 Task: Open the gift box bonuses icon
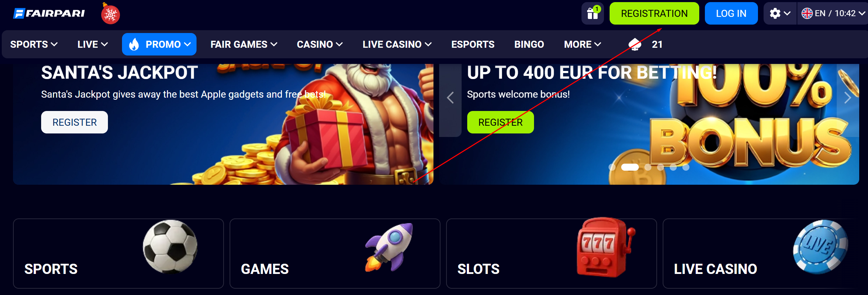coord(592,13)
